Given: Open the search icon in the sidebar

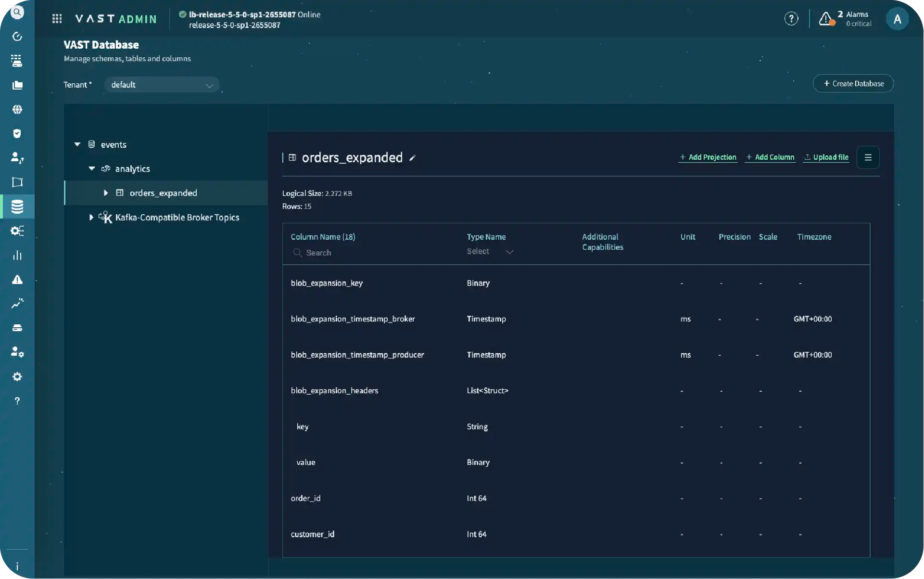Looking at the screenshot, I should coord(17,12).
